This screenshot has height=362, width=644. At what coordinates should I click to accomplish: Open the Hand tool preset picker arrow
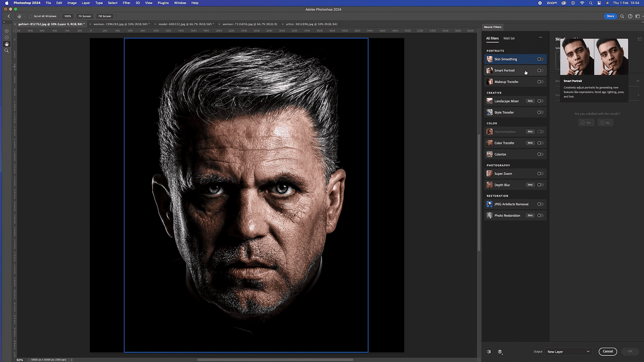pos(24,16)
